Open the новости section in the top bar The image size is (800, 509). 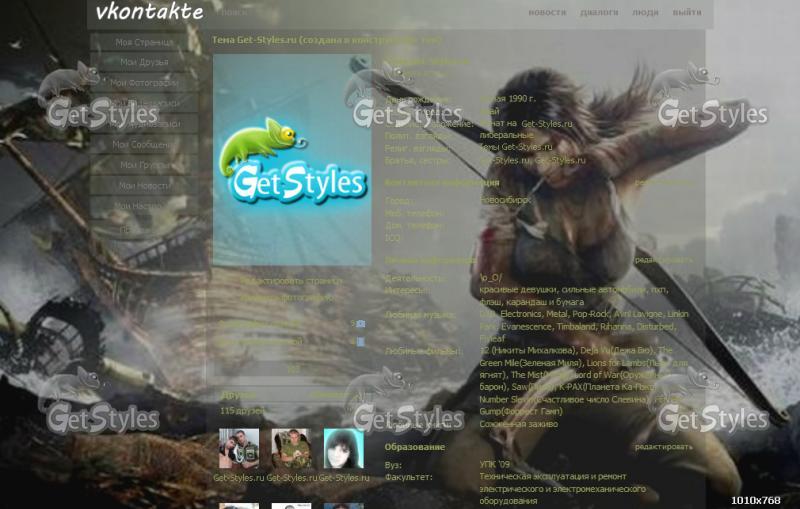(546, 13)
